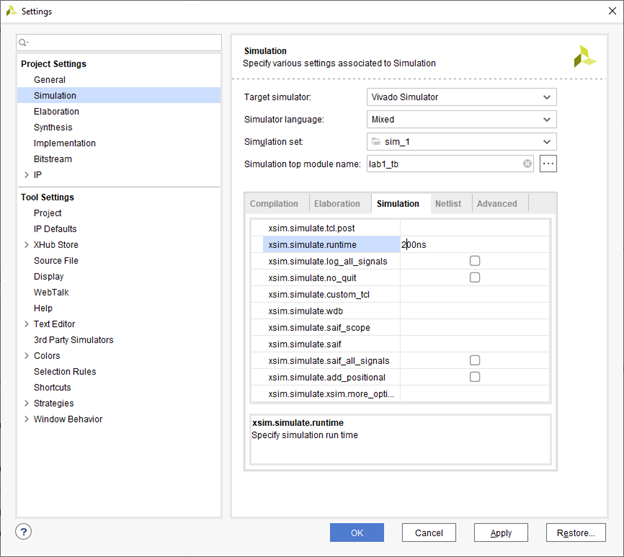Check xsim.simulate.saif_all_signals option
Viewport: 624px width, 557px height.
point(475,360)
